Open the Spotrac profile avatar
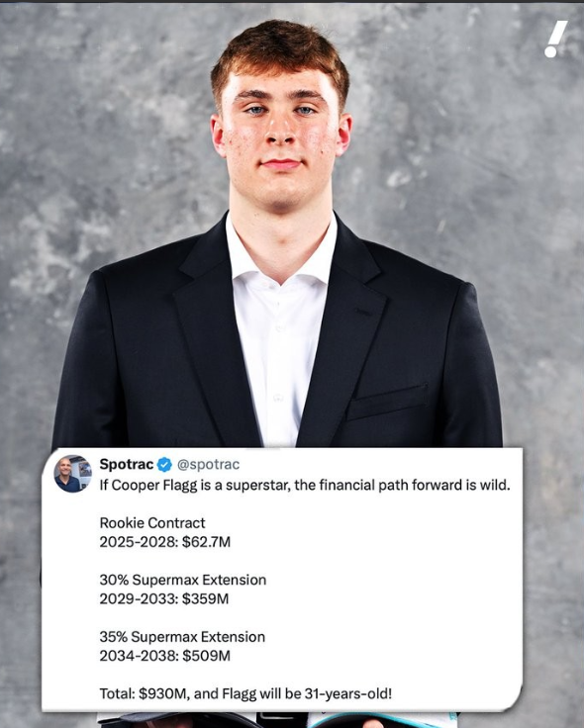The height and width of the screenshot is (728, 584). [73, 474]
